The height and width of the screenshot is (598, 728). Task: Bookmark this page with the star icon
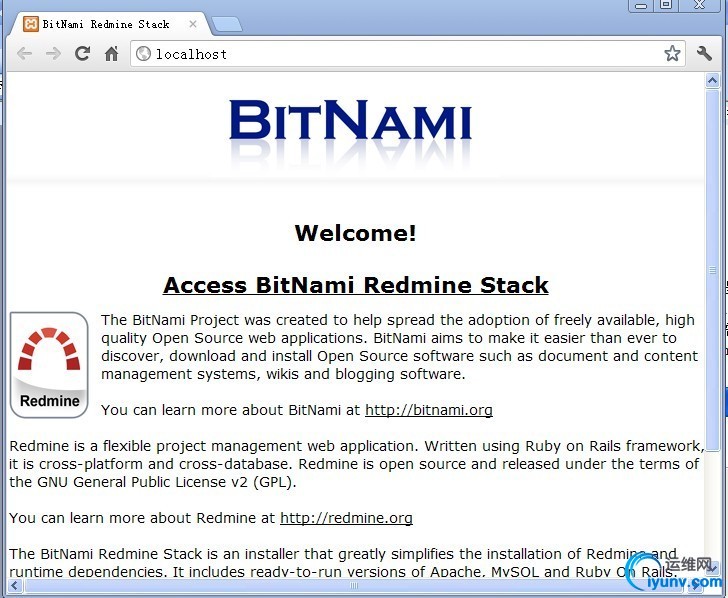(672, 53)
